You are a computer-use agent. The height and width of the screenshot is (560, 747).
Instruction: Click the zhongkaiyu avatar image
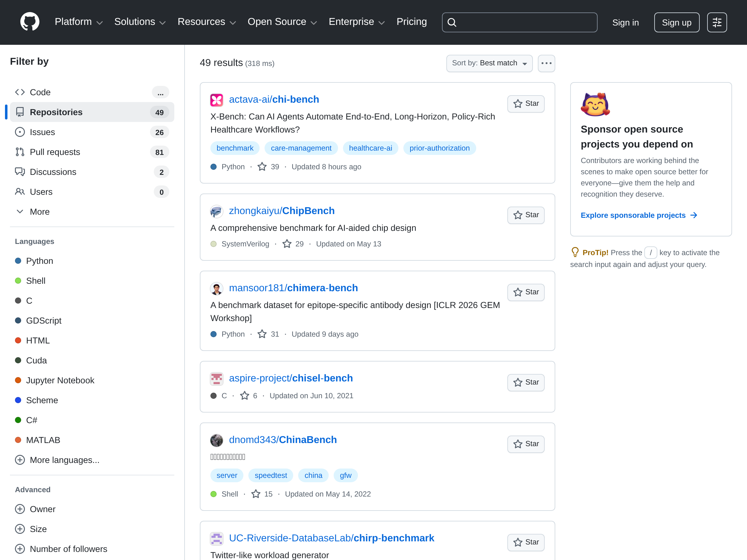216,211
